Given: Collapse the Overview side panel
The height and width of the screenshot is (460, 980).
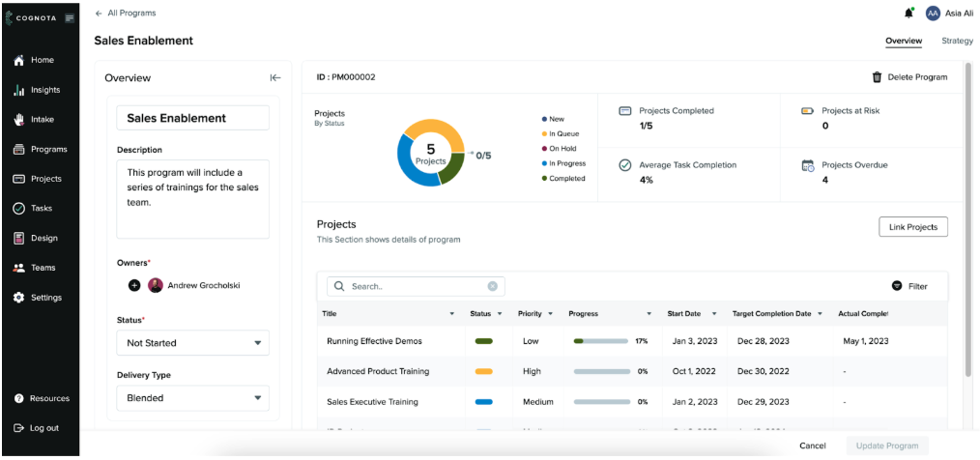Looking at the screenshot, I should [275, 78].
